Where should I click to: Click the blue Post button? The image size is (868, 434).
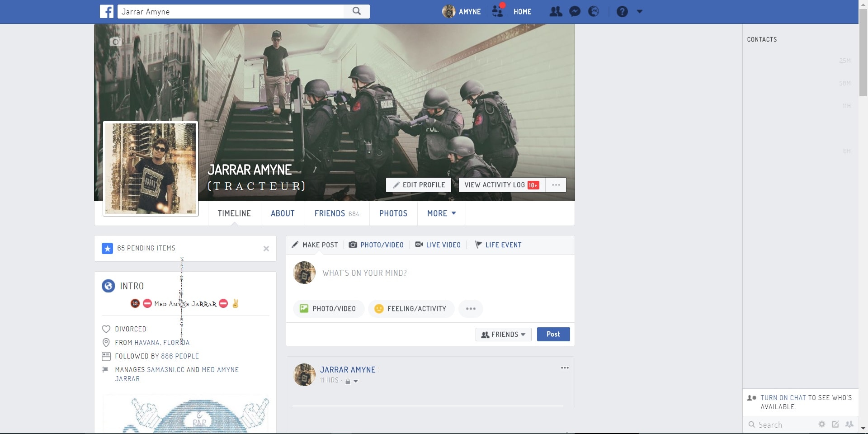553,334
